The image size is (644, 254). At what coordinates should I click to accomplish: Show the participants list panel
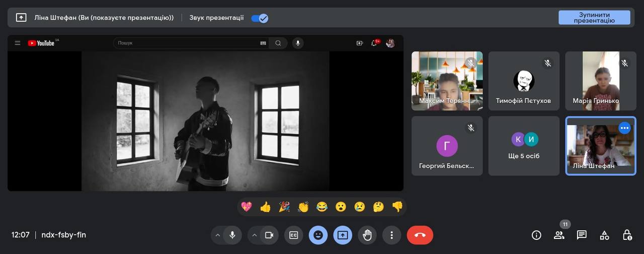[x=559, y=235]
